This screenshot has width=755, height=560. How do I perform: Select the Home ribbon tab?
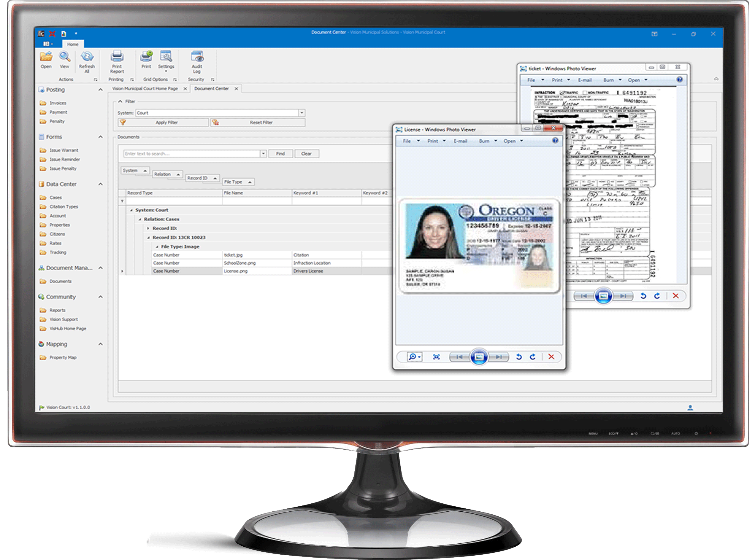pos(73,44)
